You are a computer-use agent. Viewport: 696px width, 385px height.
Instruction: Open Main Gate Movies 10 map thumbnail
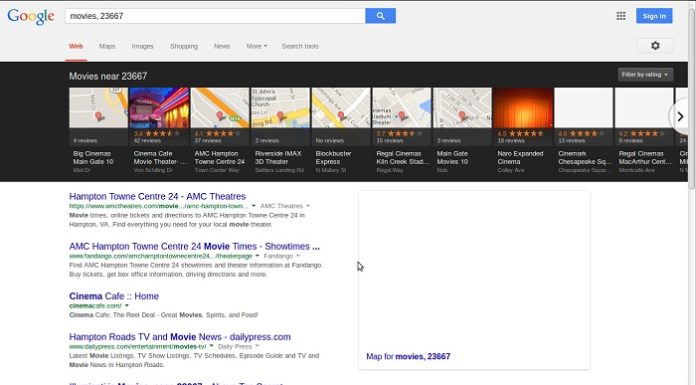(463, 108)
